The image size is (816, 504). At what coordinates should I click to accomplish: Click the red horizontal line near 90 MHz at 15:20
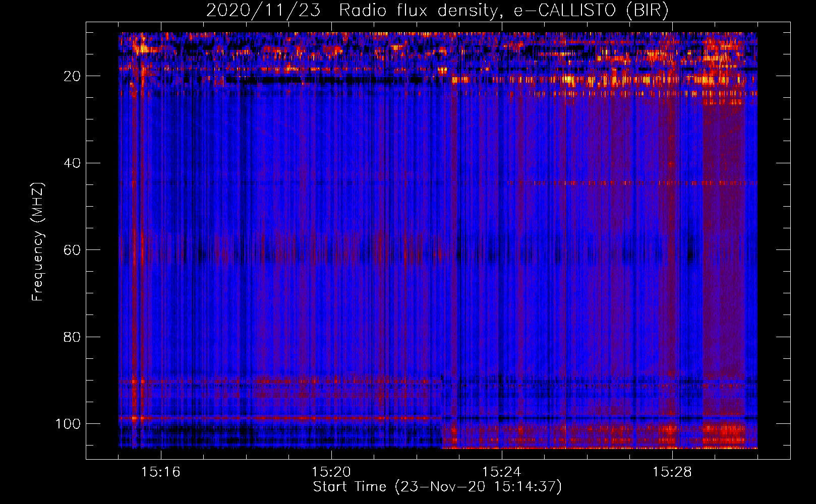click(331, 381)
